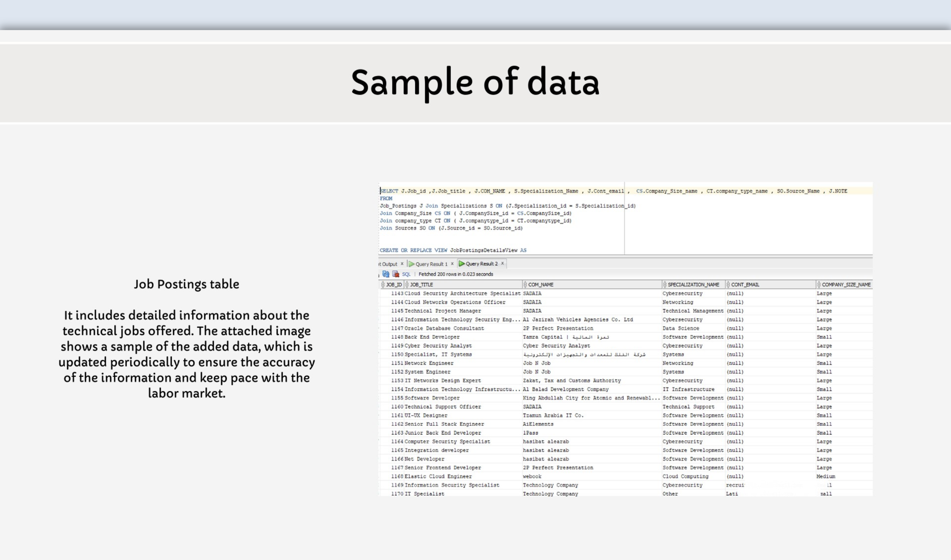Select the 'Medium' company size cell
Viewport: 951px width, 560px height.
(x=844, y=476)
